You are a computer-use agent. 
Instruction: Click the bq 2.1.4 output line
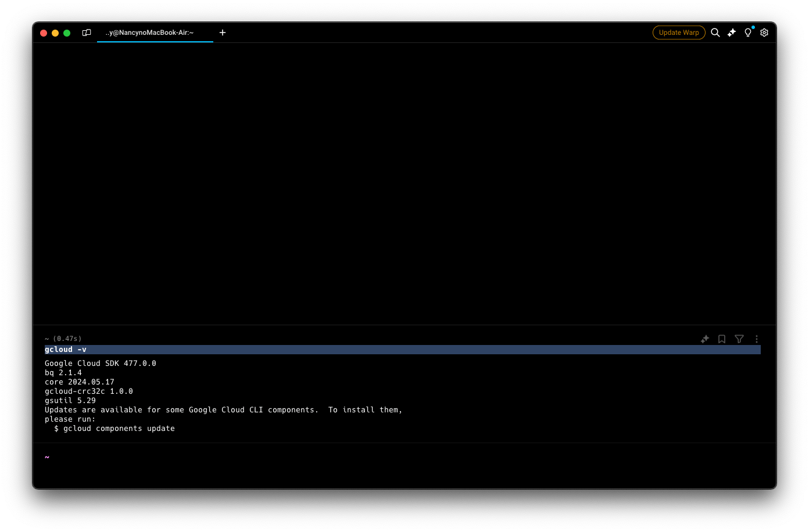[x=63, y=373]
